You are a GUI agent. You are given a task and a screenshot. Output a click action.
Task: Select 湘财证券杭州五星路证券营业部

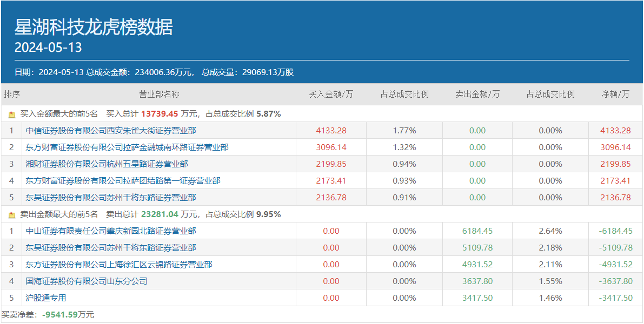107,164
